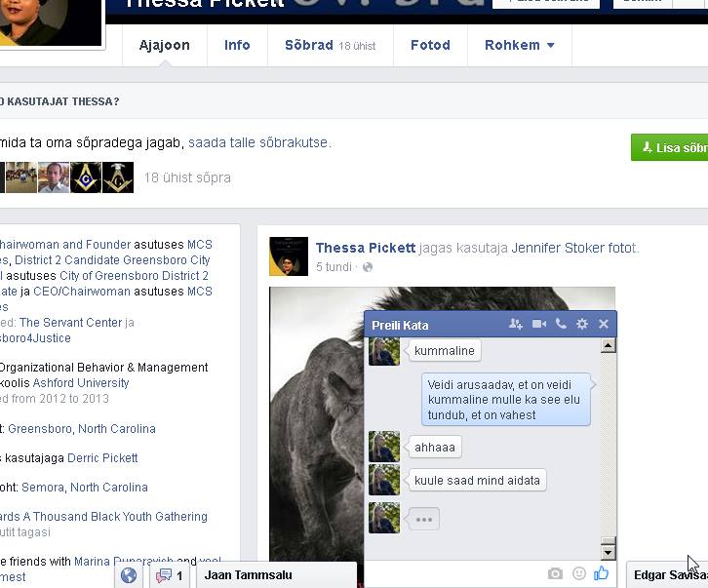Open the shared lion photo
The width and height of the screenshot is (708, 588).
coord(317,424)
